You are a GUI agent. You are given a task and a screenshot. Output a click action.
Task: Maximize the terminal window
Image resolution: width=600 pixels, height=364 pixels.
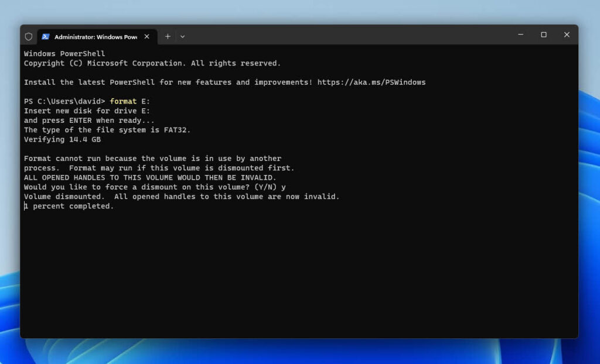(x=544, y=35)
